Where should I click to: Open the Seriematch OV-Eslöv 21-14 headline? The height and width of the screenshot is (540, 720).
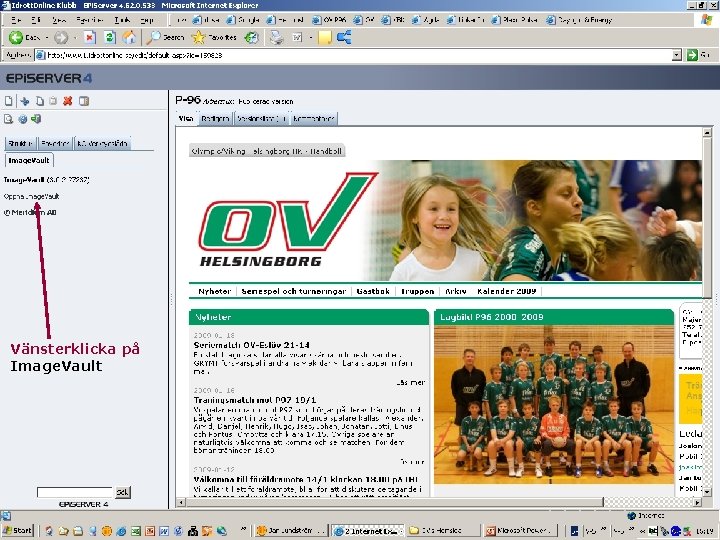252,345
